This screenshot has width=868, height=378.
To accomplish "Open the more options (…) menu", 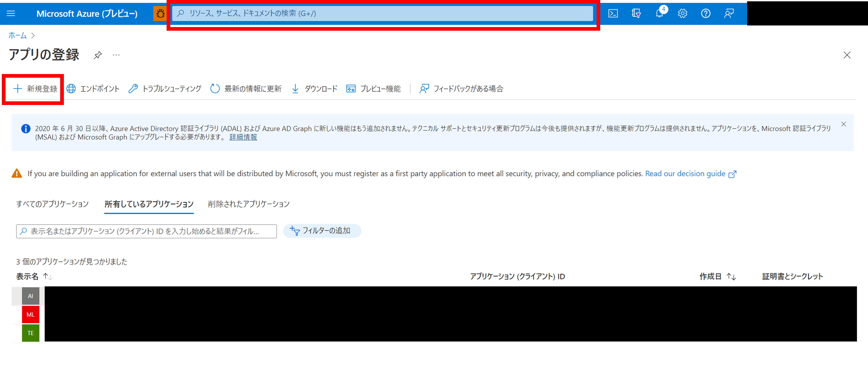I will [x=116, y=55].
